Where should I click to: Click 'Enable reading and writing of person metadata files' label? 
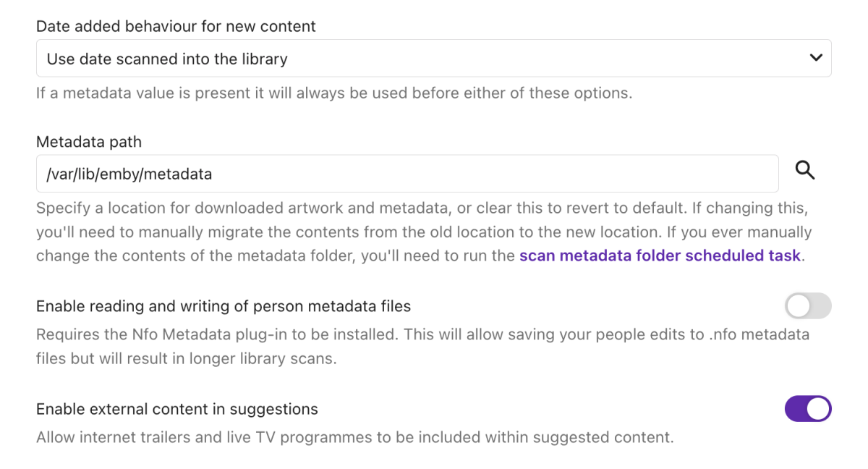224,306
